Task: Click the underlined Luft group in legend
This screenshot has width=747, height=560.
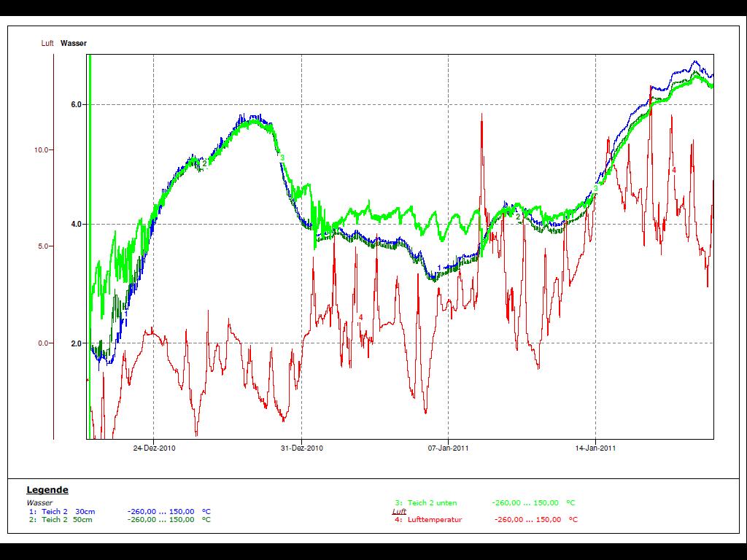Action: [399, 512]
